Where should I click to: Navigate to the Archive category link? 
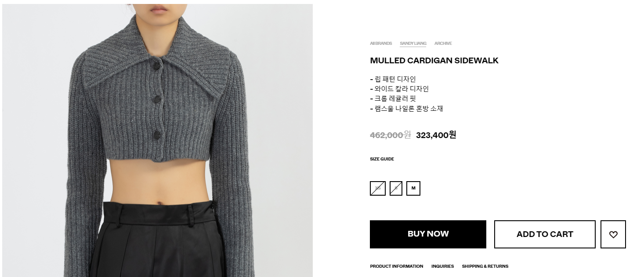[x=443, y=44]
